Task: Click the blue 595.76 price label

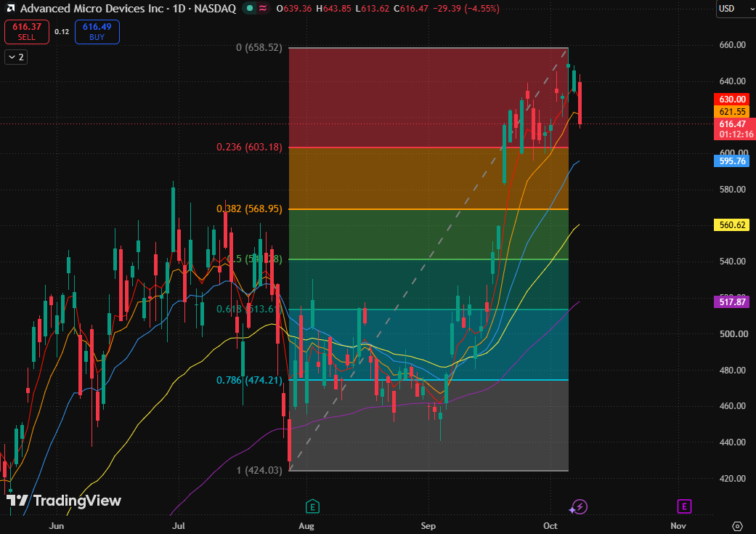Action: 732,161
